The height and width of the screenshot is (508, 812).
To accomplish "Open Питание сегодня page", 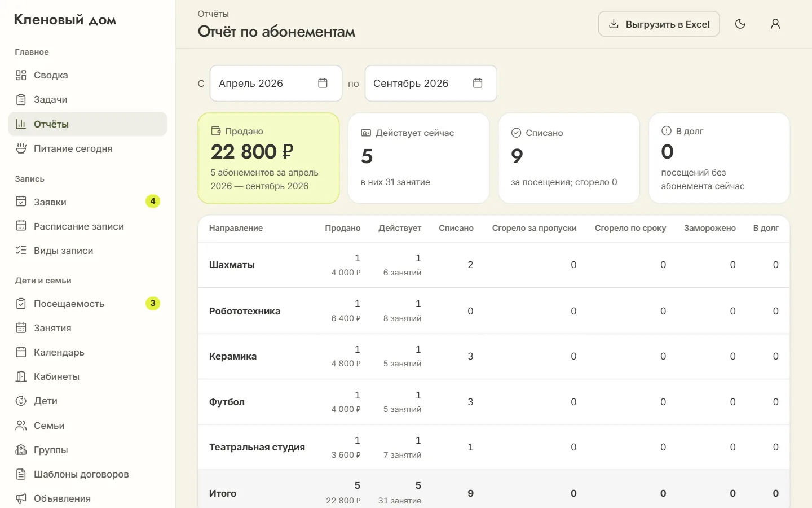I will (87, 148).
